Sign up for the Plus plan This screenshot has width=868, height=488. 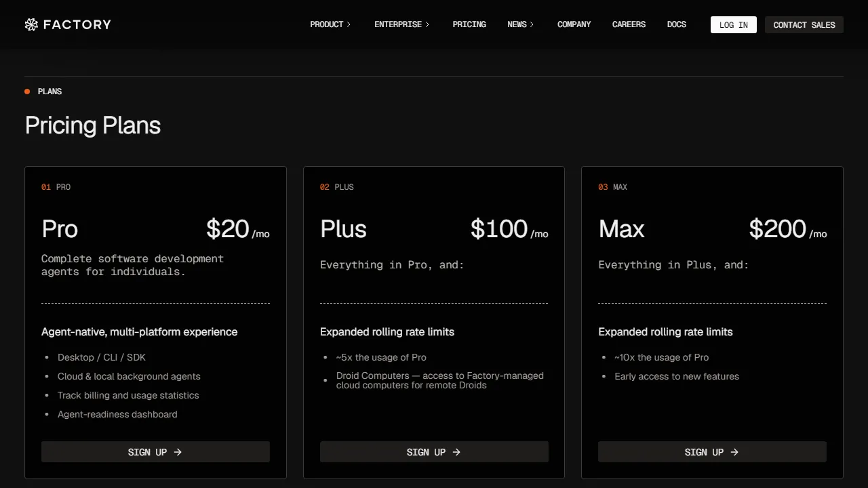[x=434, y=452]
